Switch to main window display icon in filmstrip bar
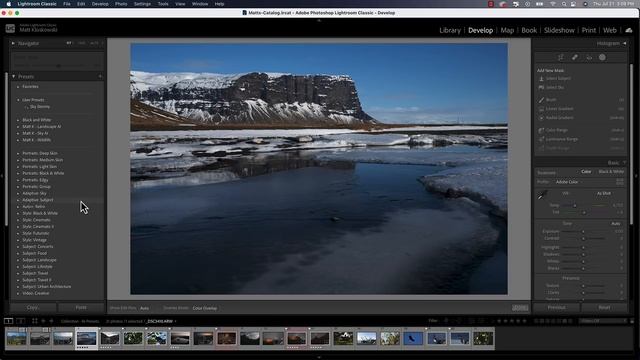The height and width of the screenshot is (360, 640). tap(8, 321)
